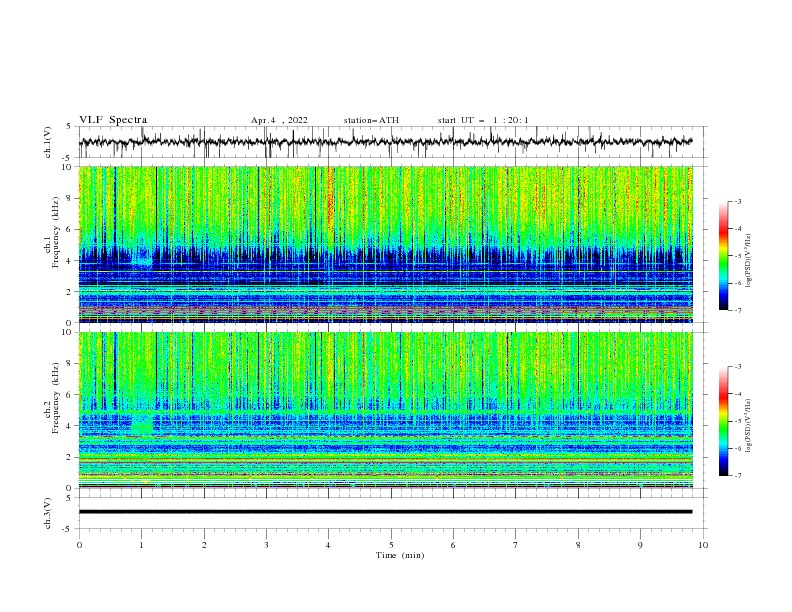This screenshot has height=612, width=792.
Task: Click the time axis tick label '10'
Action: click(703, 545)
